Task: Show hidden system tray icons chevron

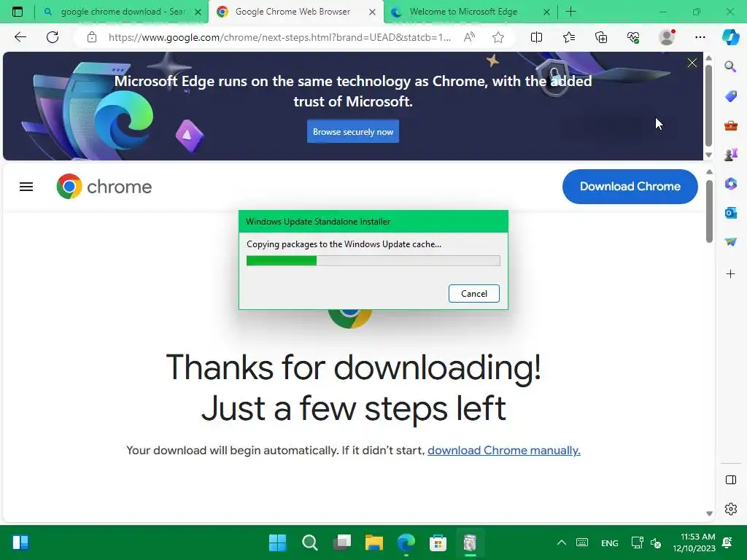Action: click(562, 542)
